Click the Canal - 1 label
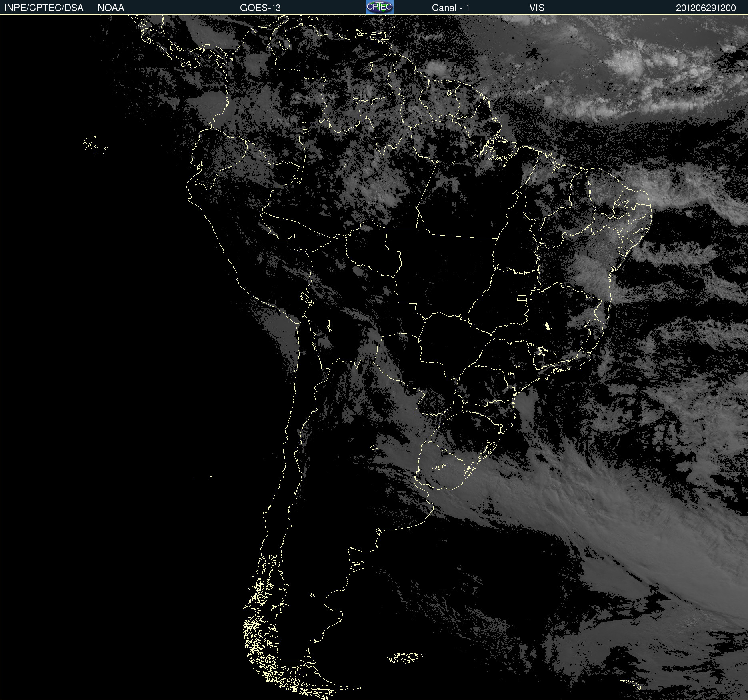 [451, 8]
